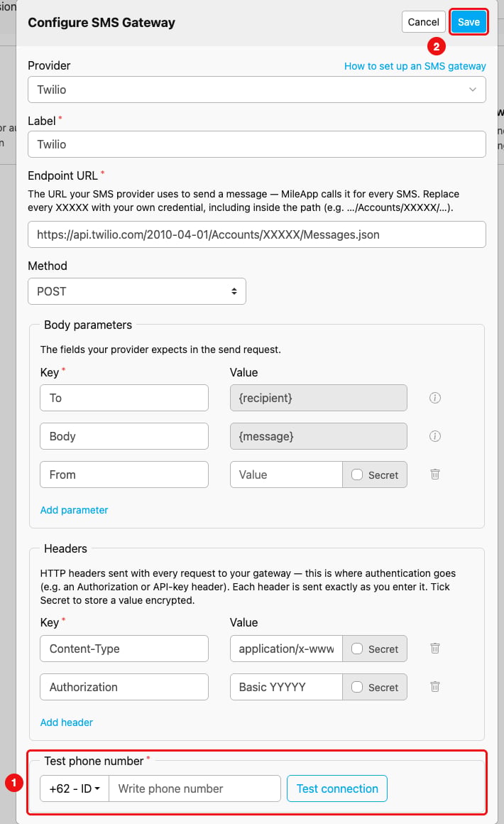The width and height of the screenshot is (504, 824).
Task: Open the Provider dropdown showing Twilio
Action: coord(257,90)
